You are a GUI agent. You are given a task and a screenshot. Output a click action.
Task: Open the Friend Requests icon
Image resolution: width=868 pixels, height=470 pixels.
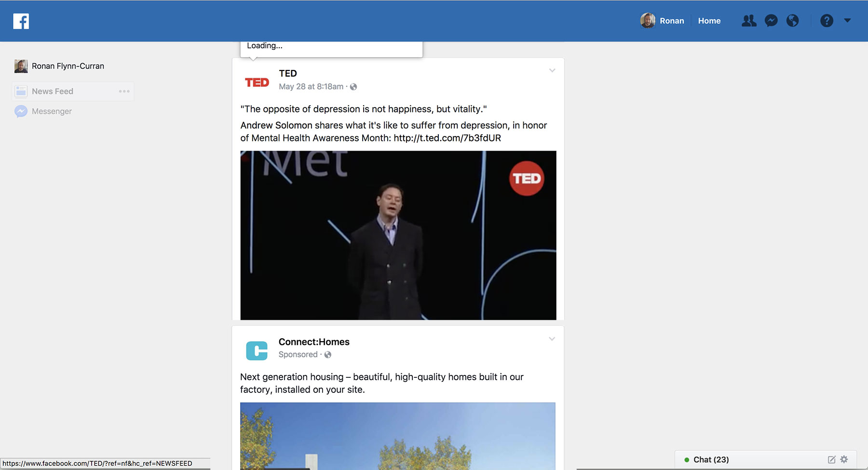pyautogui.click(x=749, y=21)
